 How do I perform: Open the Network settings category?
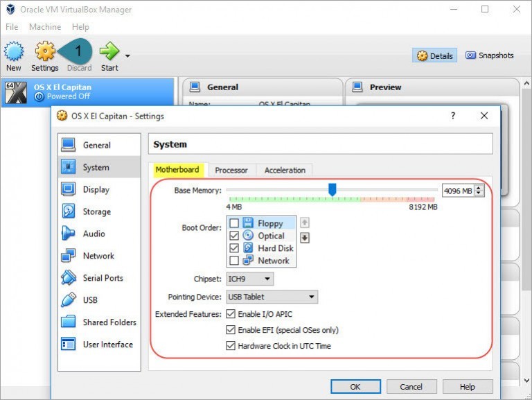point(99,256)
